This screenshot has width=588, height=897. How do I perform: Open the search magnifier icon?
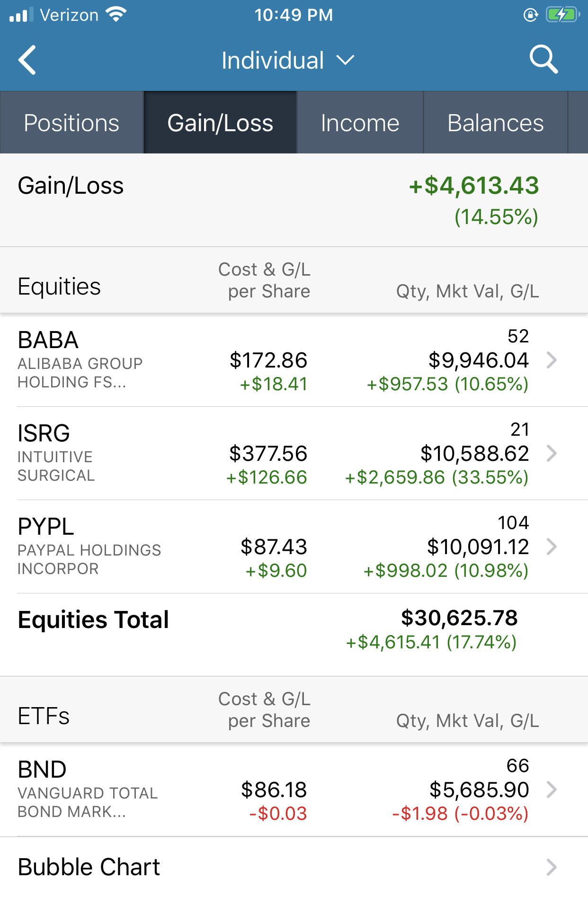point(543,60)
